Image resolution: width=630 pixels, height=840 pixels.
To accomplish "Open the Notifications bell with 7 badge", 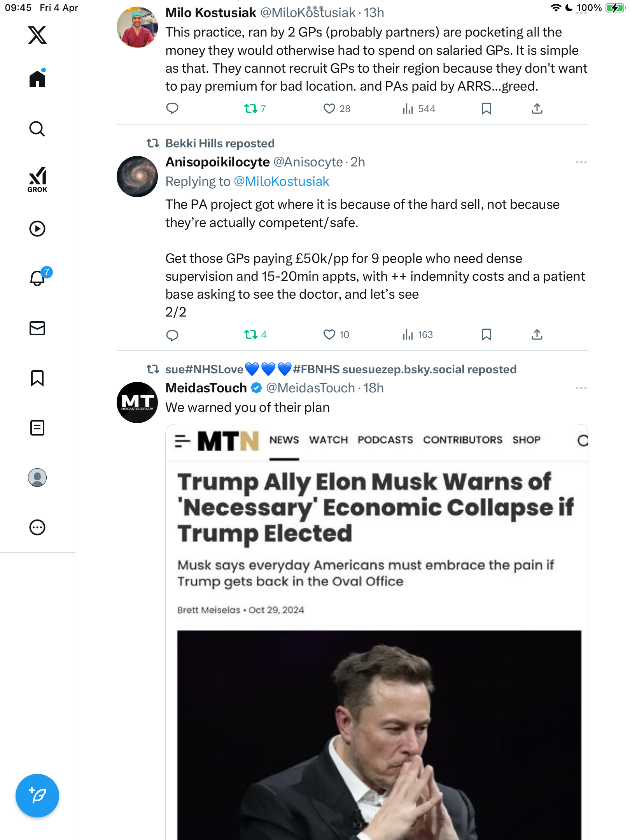I will click(x=39, y=277).
